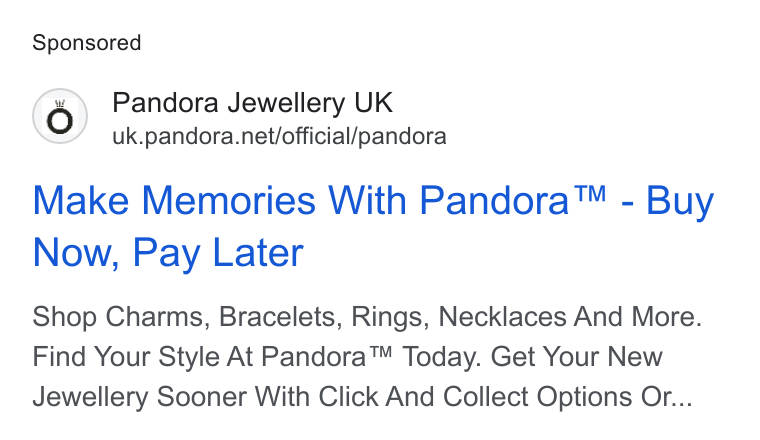This screenshot has height=440, width=760.
Task: Click the uk.pandora.net display URL
Action: (279, 136)
